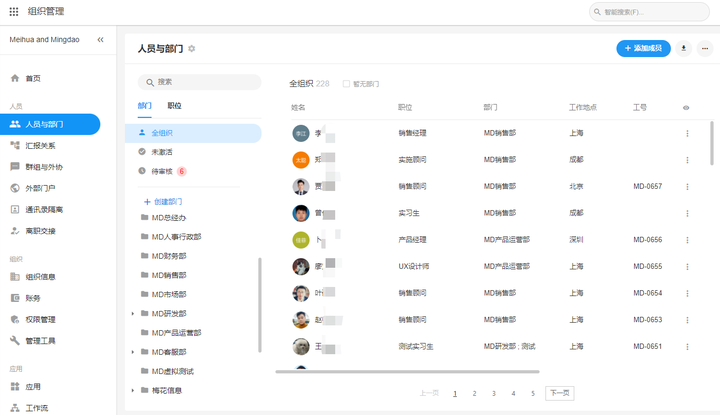Viewport: 720px width, 415px height.
Task: Click the 下一页 next page button
Action: [x=560, y=393]
